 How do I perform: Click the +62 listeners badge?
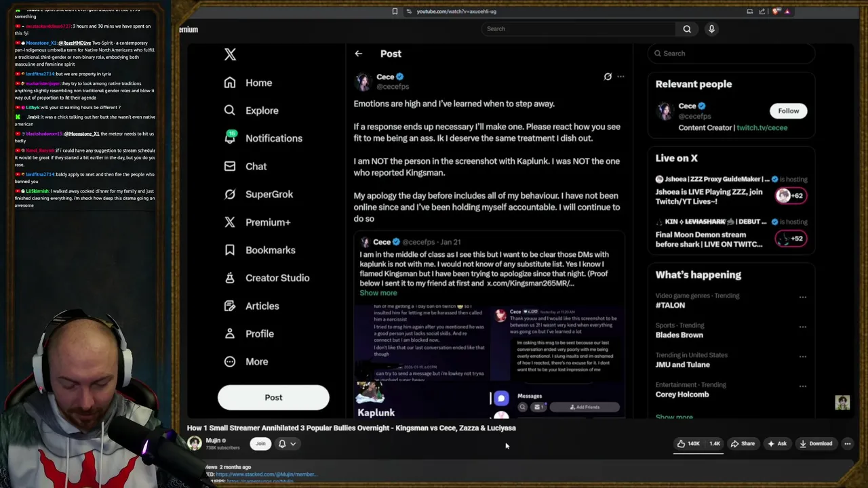tap(791, 196)
